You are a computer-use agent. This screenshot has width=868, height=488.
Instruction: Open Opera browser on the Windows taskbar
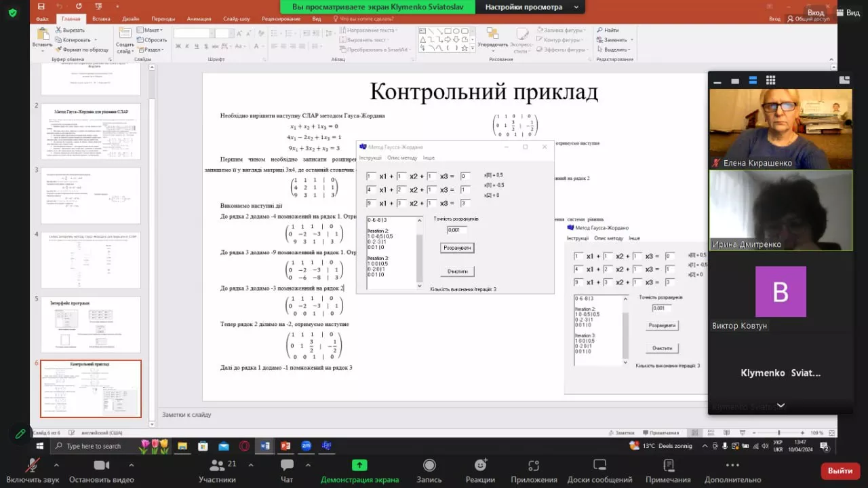[x=244, y=446]
